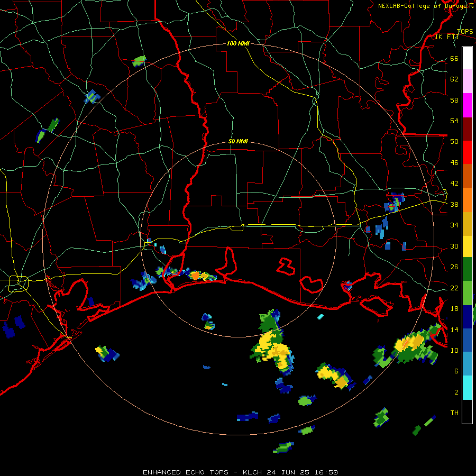476x476 pixels.
Task: Select the dark orange scale swatch
Action: coord(467,176)
